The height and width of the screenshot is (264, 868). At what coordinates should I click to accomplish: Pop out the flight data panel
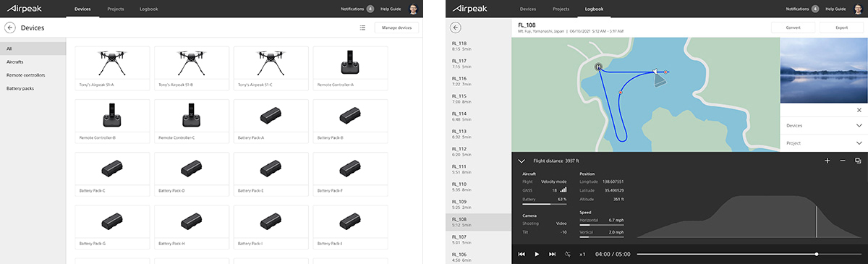858,161
